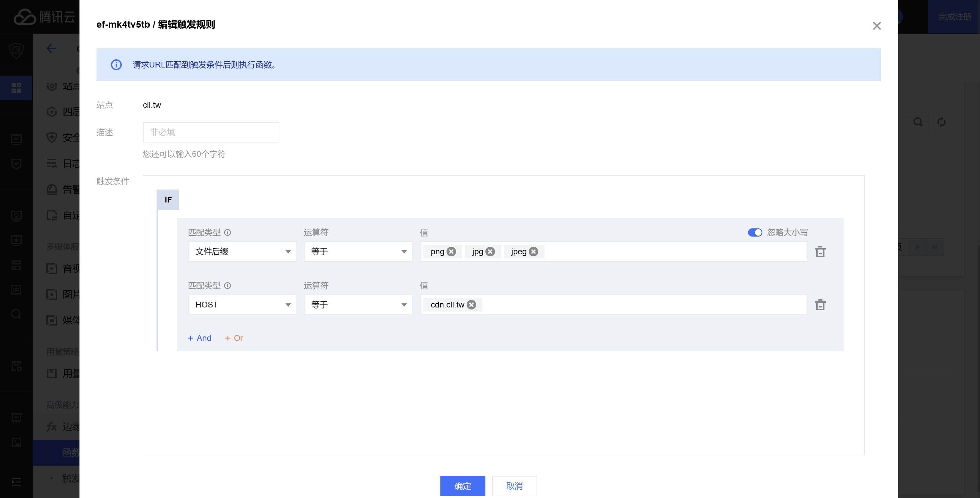Delete the file suffix condition row

[x=820, y=252]
